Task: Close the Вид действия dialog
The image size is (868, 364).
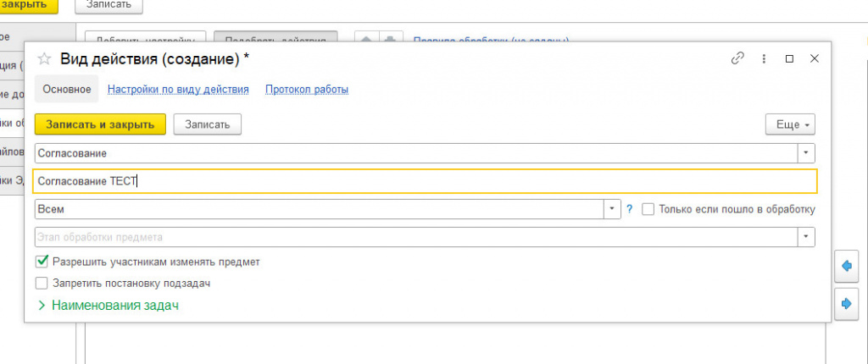Action: [815, 58]
